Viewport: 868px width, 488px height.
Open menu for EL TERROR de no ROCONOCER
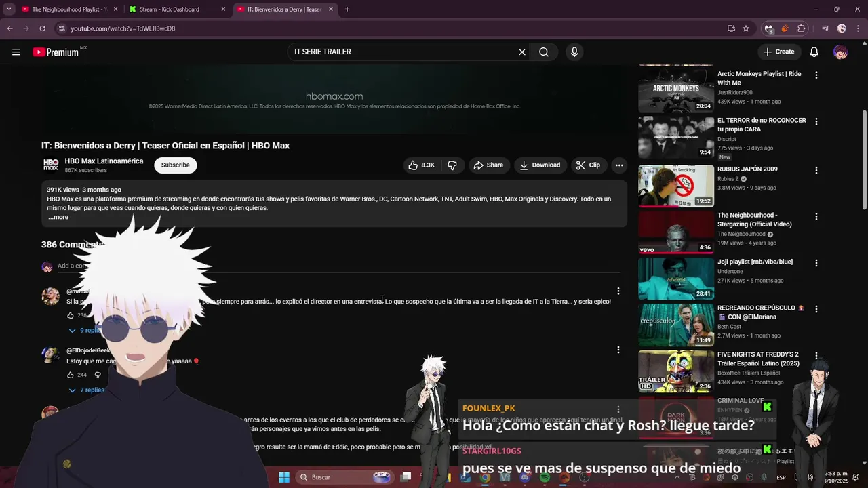816,121
